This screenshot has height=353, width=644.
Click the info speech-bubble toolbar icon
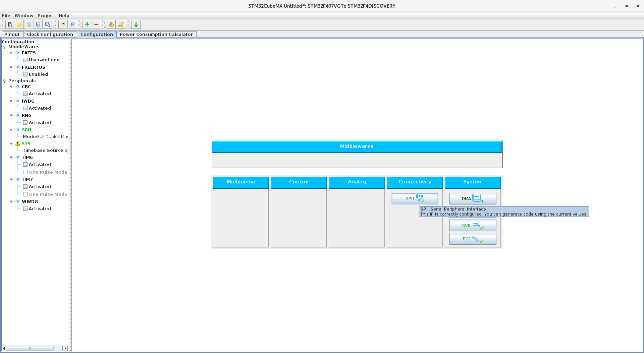coord(72,24)
